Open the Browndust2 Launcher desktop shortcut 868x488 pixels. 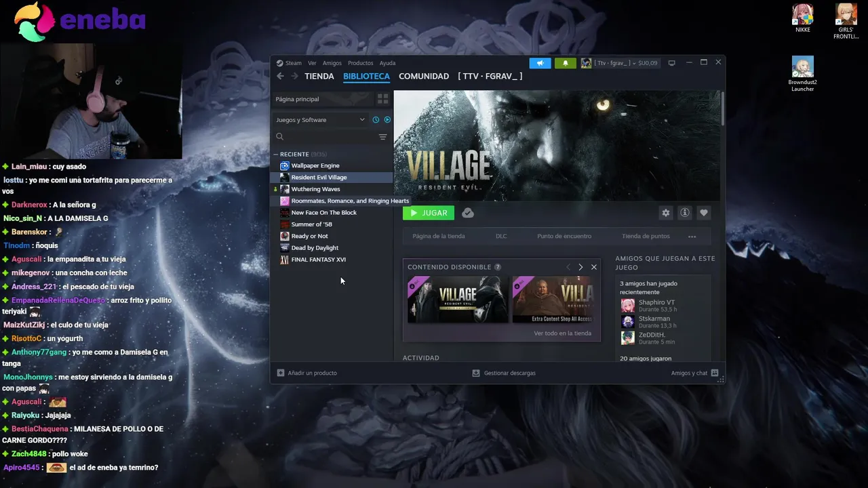point(803,74)
